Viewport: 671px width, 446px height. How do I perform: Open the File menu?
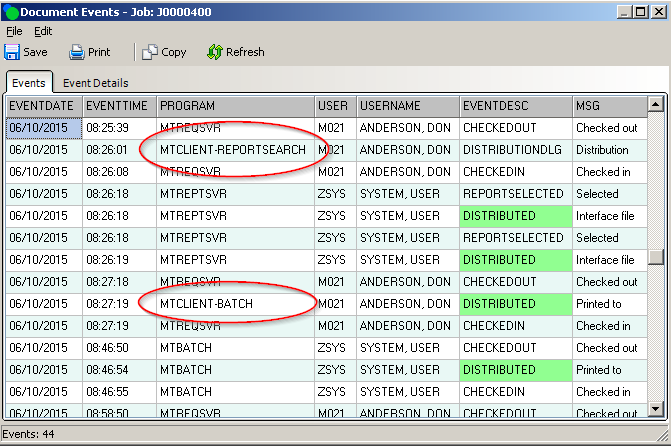(x=14, y=31)
